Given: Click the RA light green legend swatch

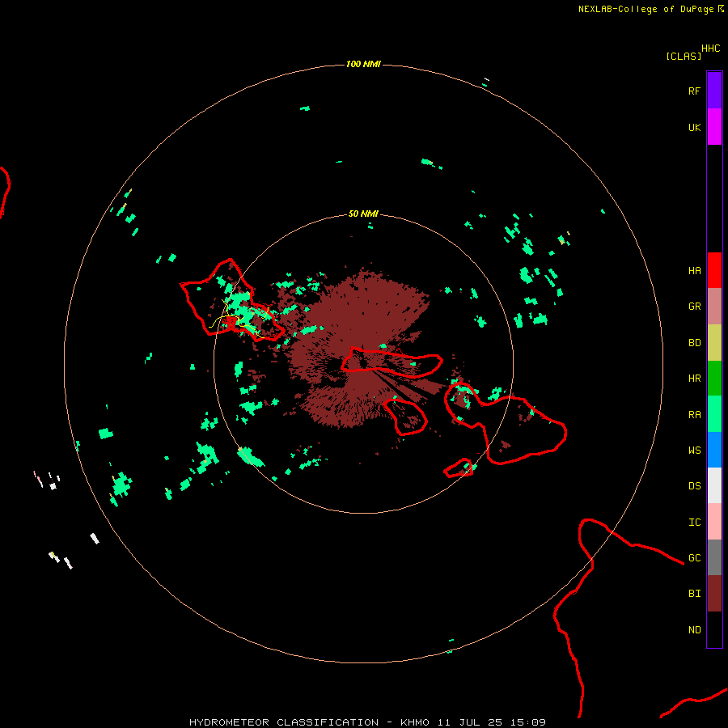Looking at the screenshot, I should [x=714, y=414].
